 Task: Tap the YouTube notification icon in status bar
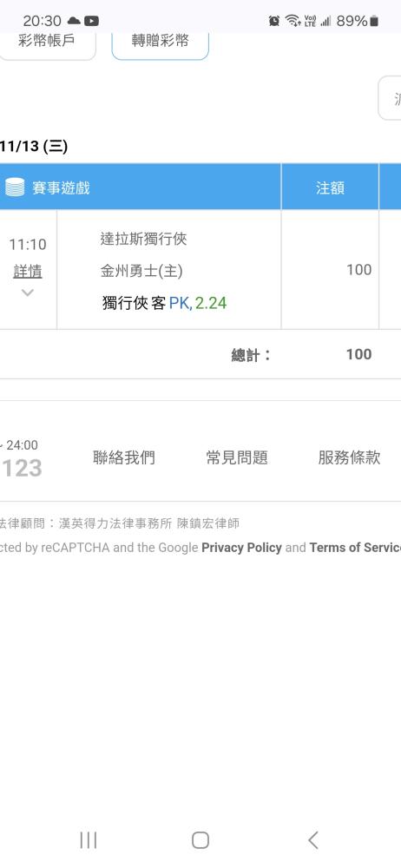point(91,21)
